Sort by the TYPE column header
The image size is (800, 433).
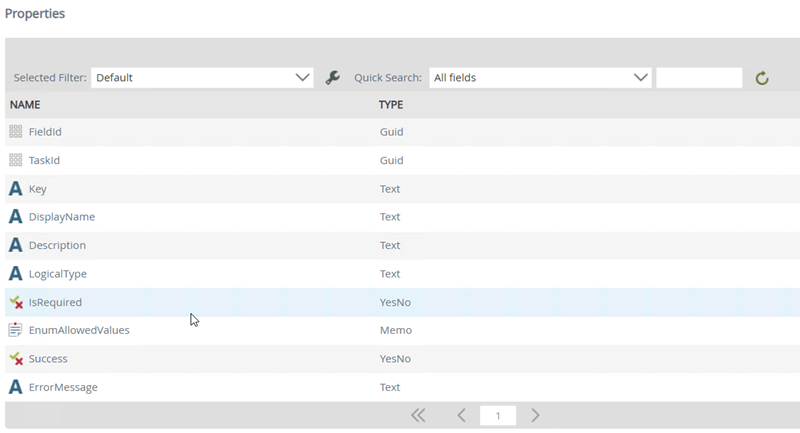click(x=391, y=104)
